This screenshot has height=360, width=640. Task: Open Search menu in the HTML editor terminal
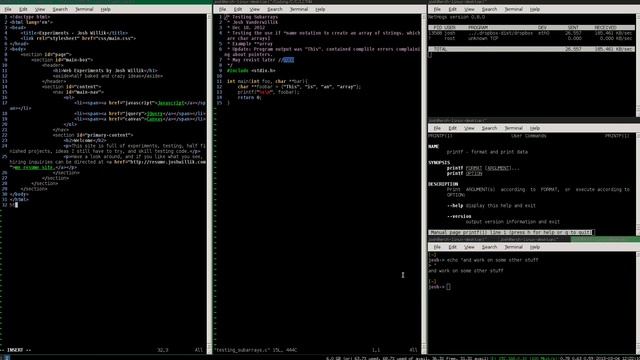pyautogui.click(x=60, y=9)
